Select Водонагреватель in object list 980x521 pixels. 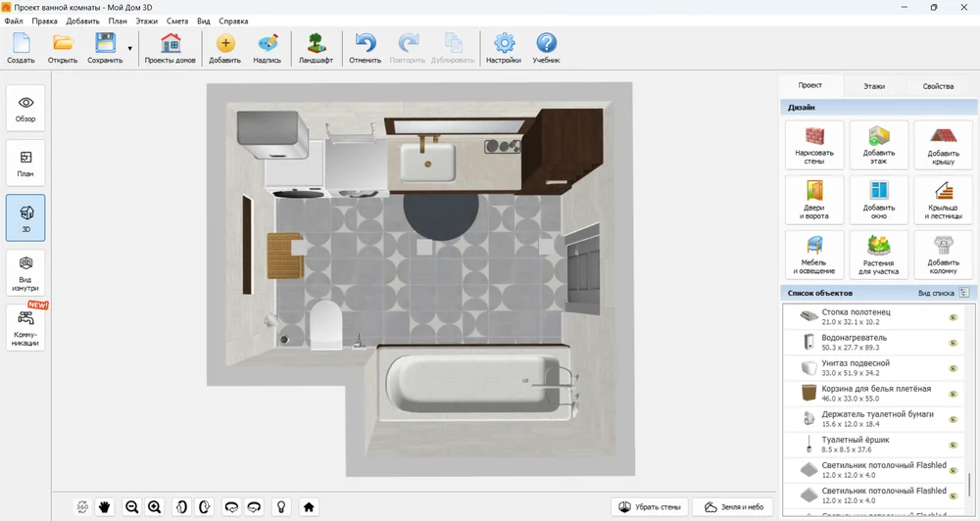(x=874, y=343)
